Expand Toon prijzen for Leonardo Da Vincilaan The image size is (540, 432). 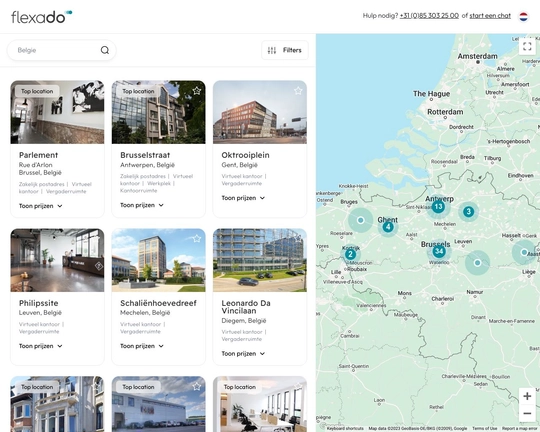243,354
